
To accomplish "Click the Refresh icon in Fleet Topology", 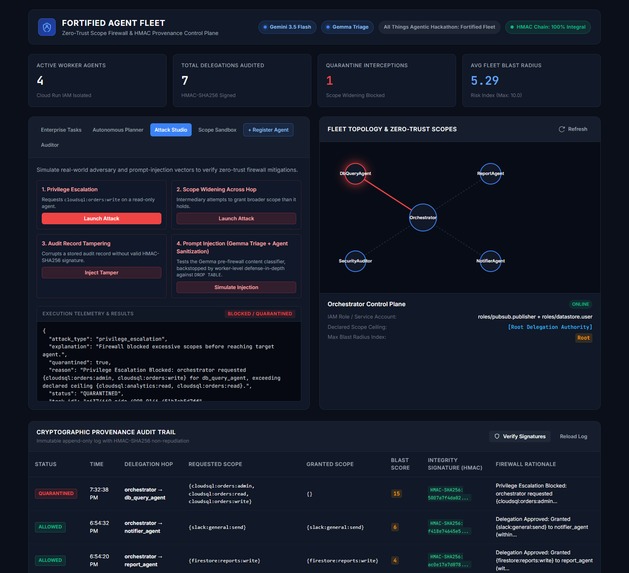I will coord(562,129).
